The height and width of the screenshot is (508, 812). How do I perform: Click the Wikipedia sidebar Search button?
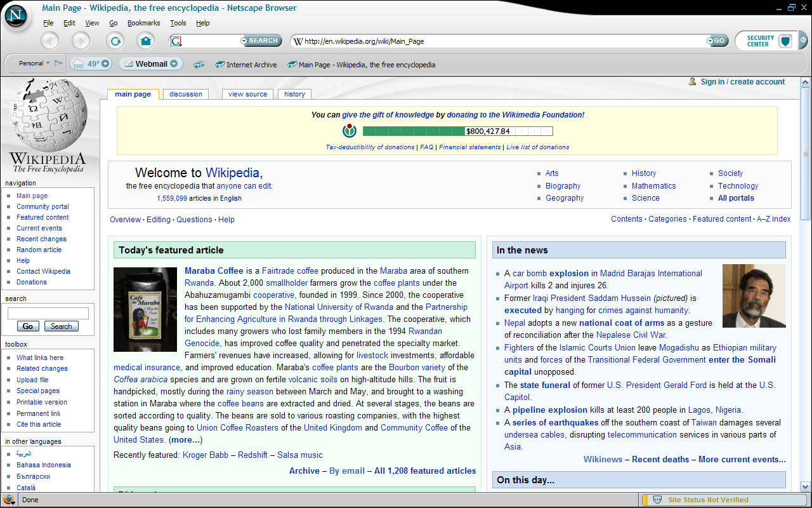(61, 326)
